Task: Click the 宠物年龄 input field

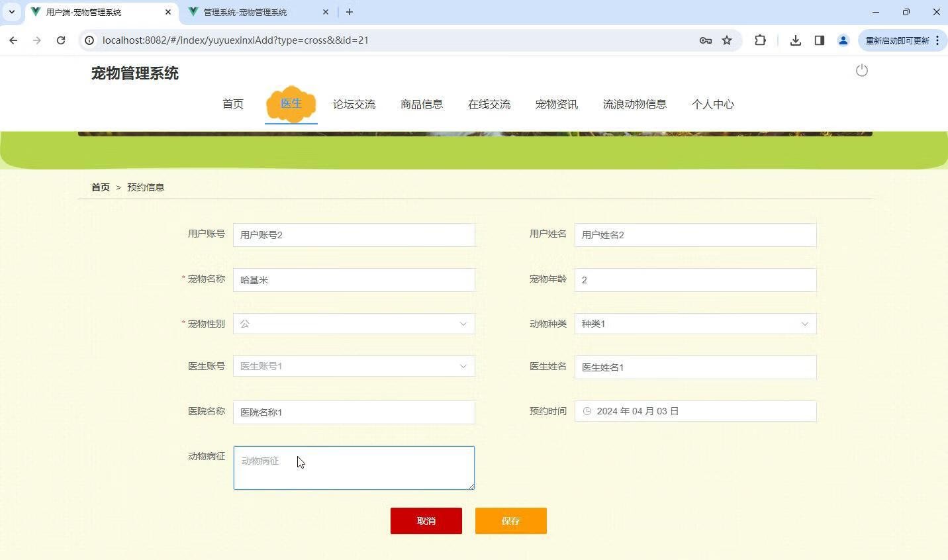Action: [x=696, y=280]
